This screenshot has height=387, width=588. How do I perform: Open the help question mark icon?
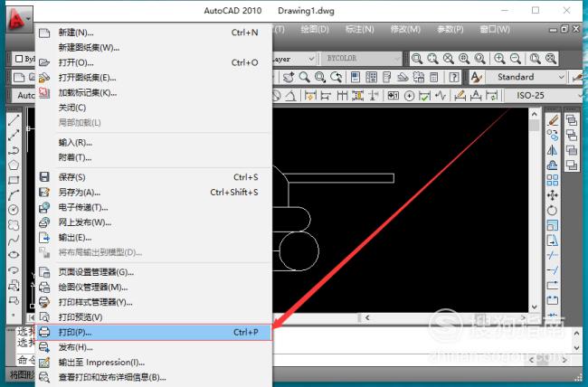click(x=454, y=77)
